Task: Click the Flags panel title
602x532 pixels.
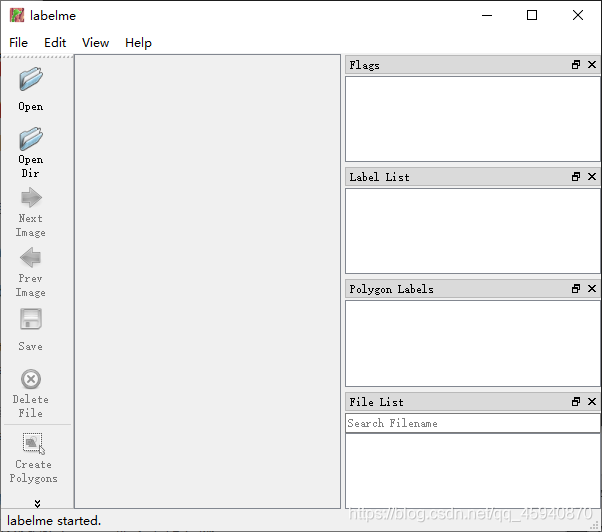Action: [364, 65]
